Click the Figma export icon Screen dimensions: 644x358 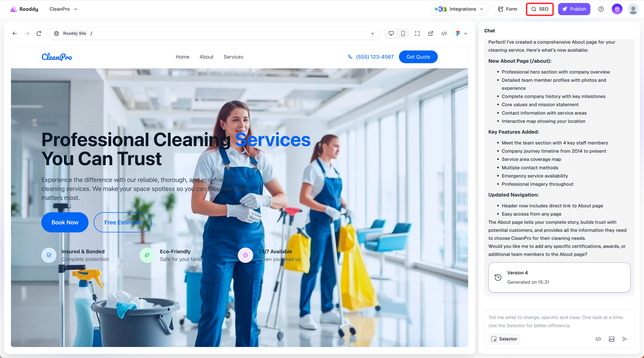point(458,34)
